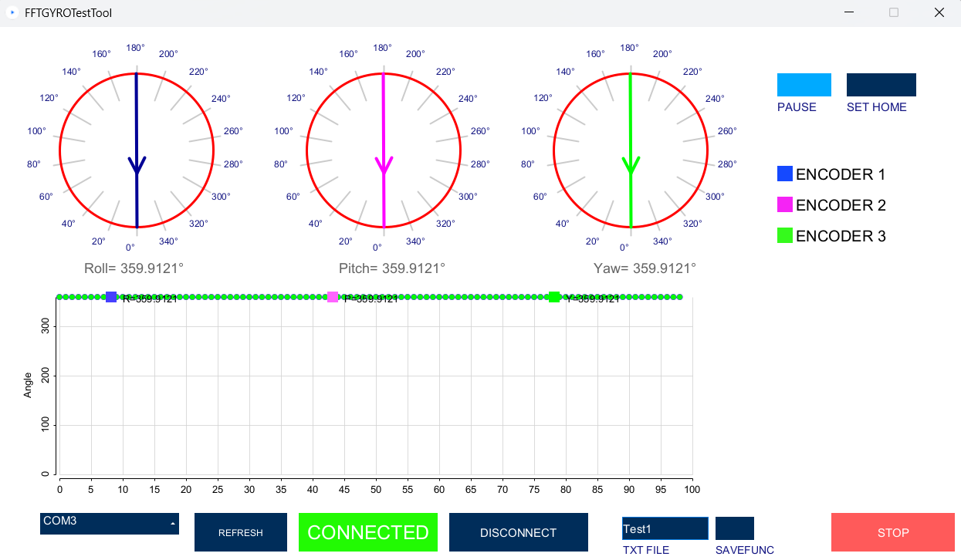Disconnect from the serial port
Viewport: 961px width, 560px height.
518,532
